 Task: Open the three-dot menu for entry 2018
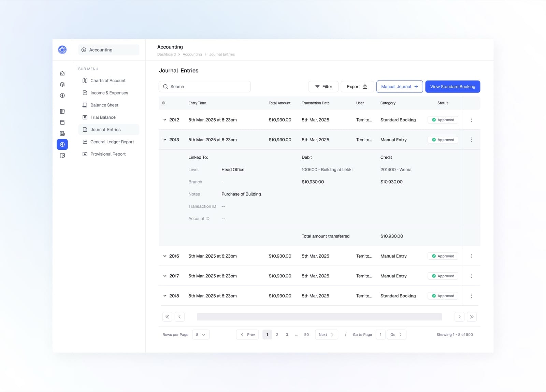pyautogui.click(x=471, y=296)
